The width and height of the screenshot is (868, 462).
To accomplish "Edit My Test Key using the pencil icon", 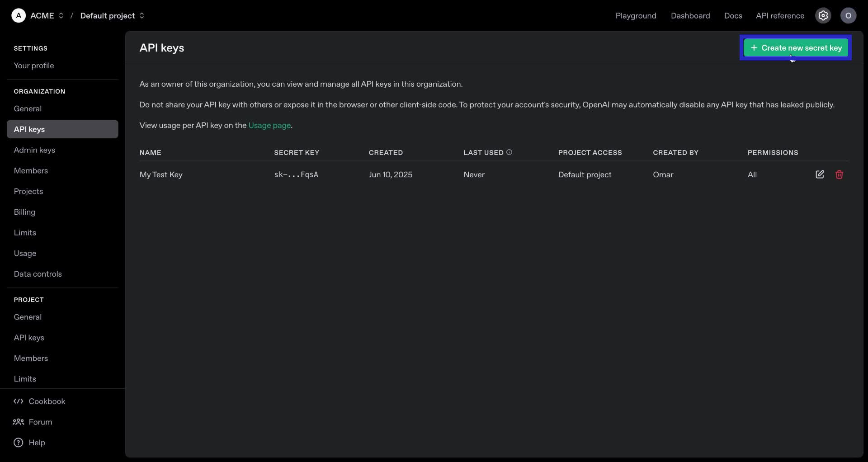I will pos(820,174).
